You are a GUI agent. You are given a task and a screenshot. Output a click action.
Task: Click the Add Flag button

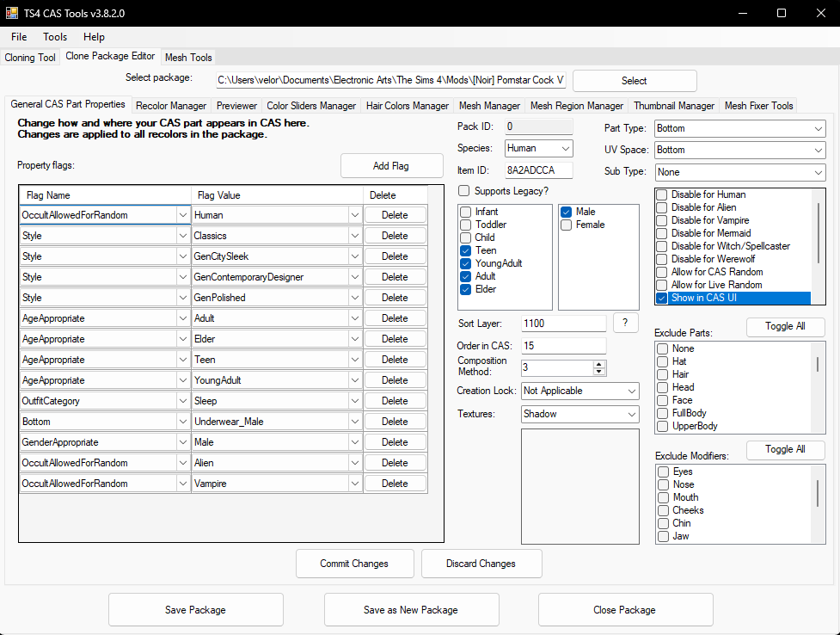pos(391,166)
